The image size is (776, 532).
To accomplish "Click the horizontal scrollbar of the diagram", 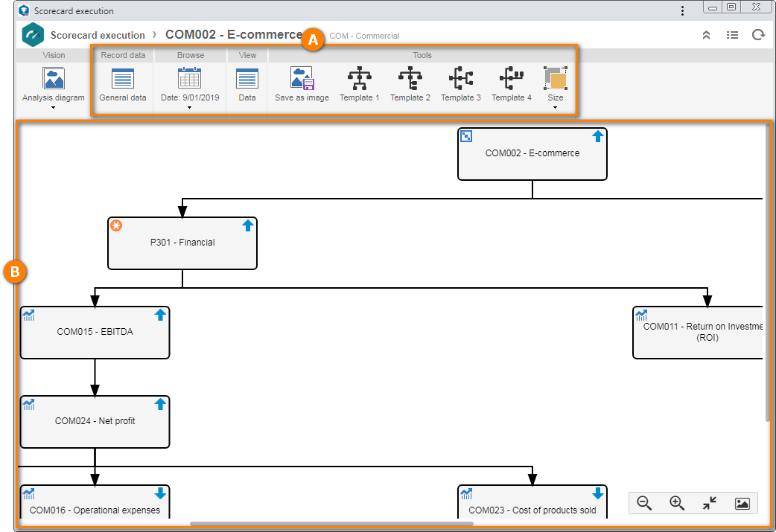I will tap(331, 524).
